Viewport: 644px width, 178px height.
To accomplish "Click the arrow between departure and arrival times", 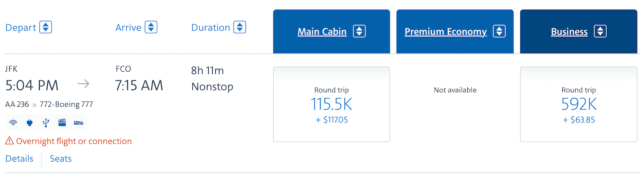I will [x=83, y=84].
